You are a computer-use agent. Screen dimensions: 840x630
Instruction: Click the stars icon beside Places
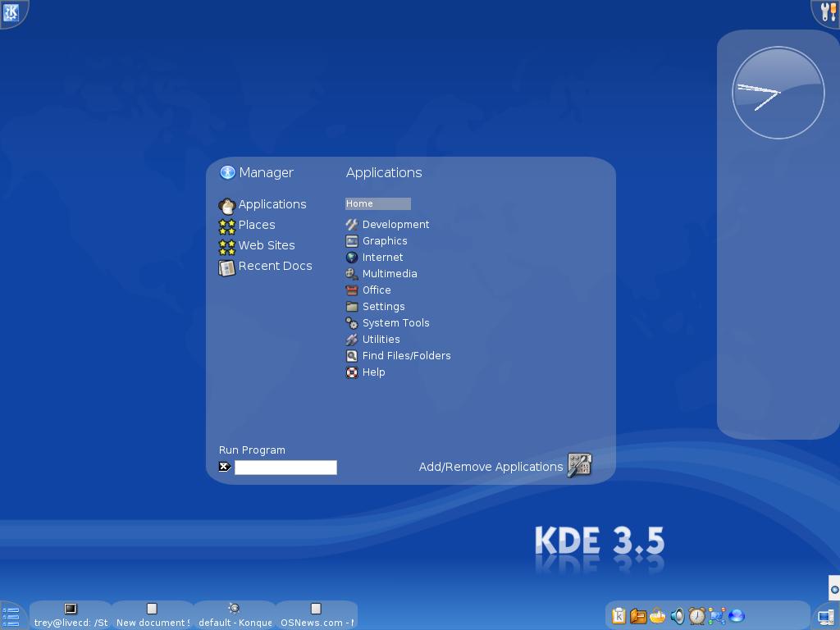coord(227,226)
